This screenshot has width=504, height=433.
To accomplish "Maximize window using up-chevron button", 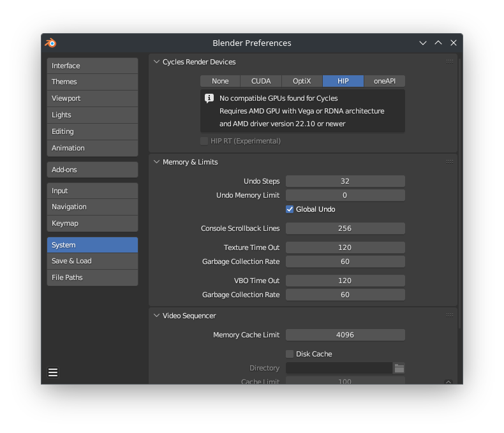I will [438, 43].
